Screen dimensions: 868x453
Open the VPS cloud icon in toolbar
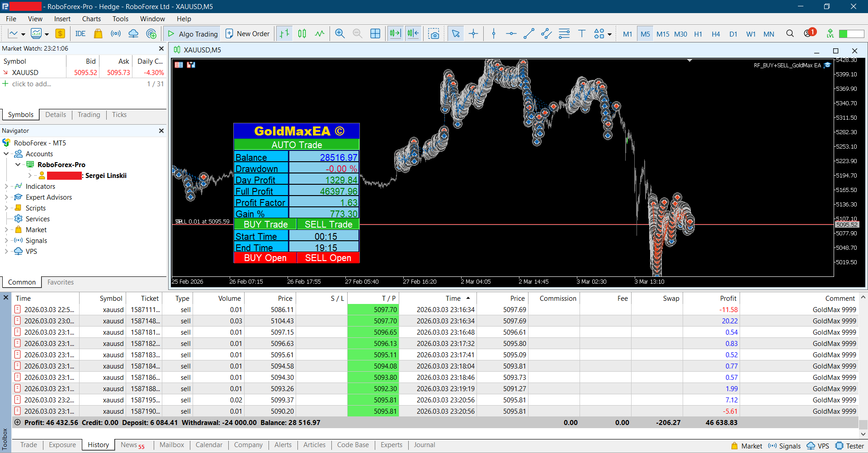[x=133, y=34]
